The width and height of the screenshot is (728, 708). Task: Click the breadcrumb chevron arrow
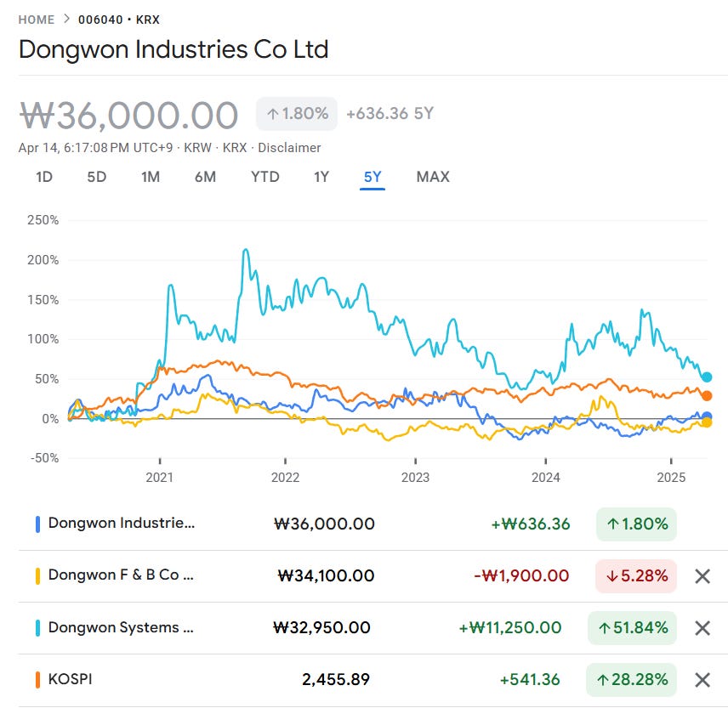pos(66,19)
